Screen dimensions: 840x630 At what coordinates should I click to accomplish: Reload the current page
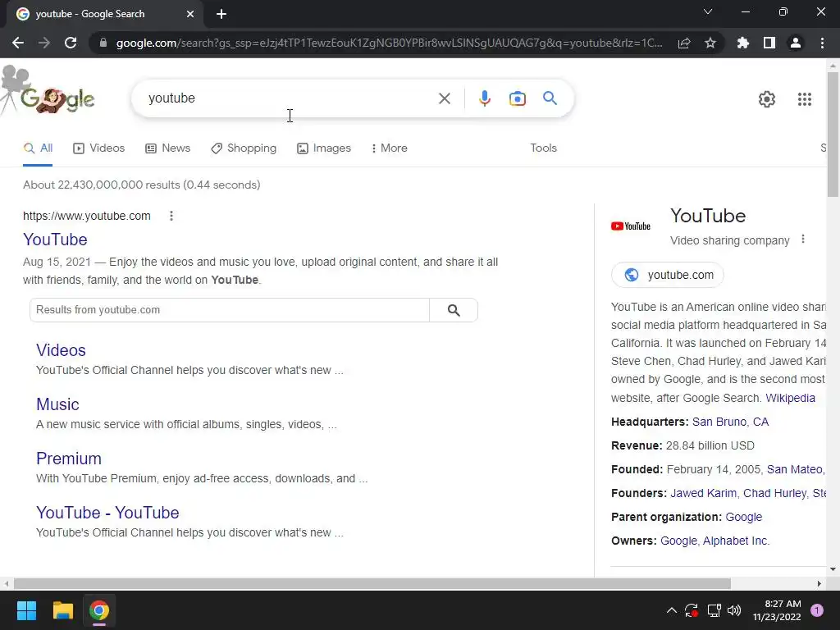(71, 43)
